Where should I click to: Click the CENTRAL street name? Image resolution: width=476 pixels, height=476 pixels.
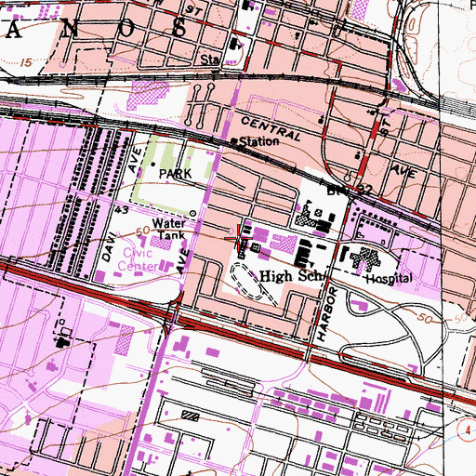click(x=271, y=129)
